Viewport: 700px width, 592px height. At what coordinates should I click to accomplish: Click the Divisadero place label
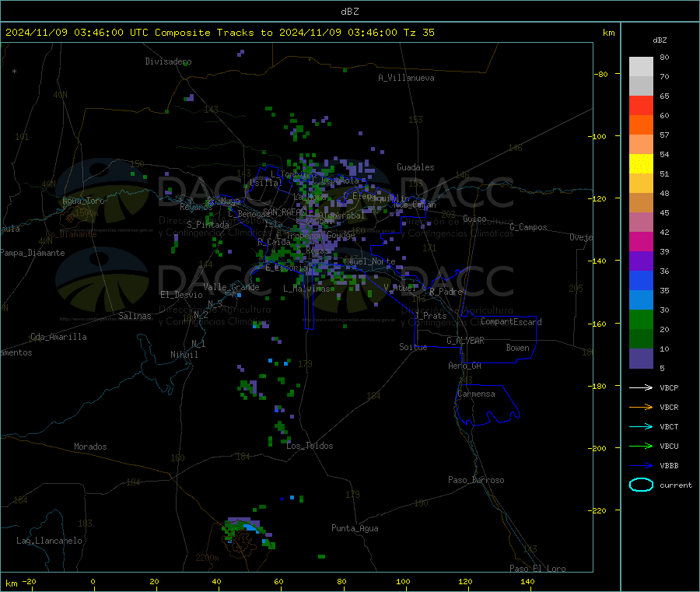(x=168, y=61)
